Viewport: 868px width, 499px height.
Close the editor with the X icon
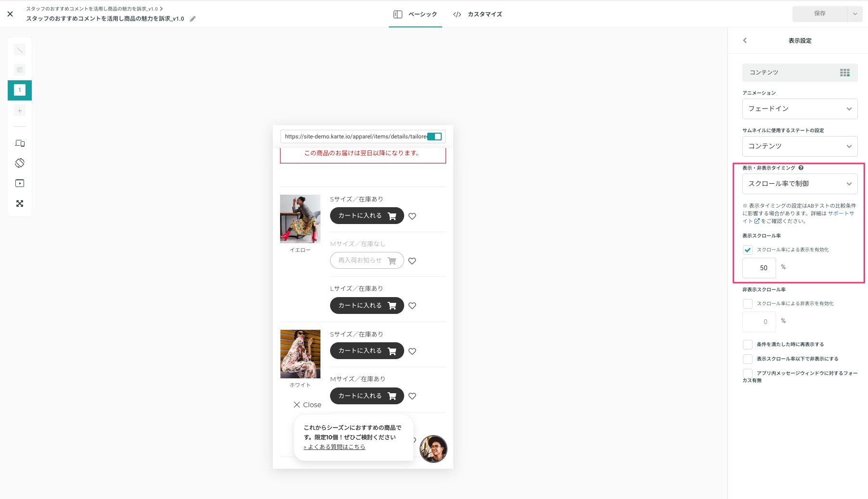coord(10,14)
